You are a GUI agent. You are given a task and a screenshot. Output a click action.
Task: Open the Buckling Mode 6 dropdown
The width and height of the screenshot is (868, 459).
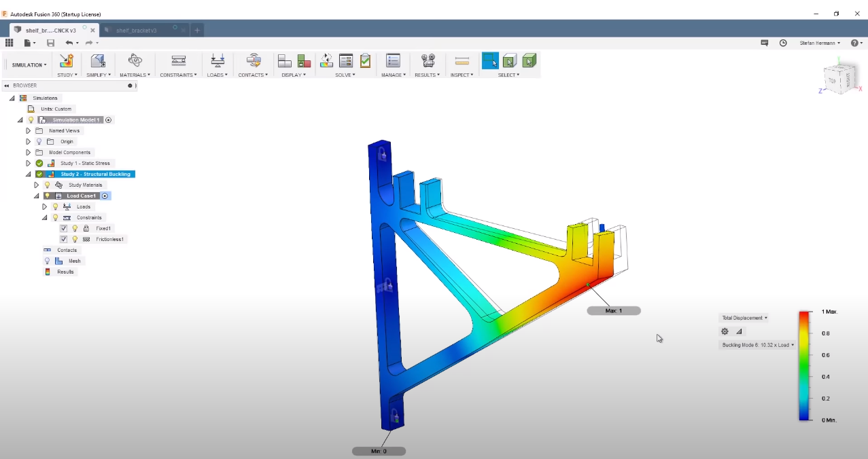coord(757,345)
